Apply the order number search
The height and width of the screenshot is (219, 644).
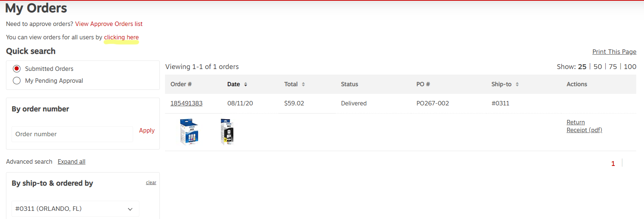point(147,131)
